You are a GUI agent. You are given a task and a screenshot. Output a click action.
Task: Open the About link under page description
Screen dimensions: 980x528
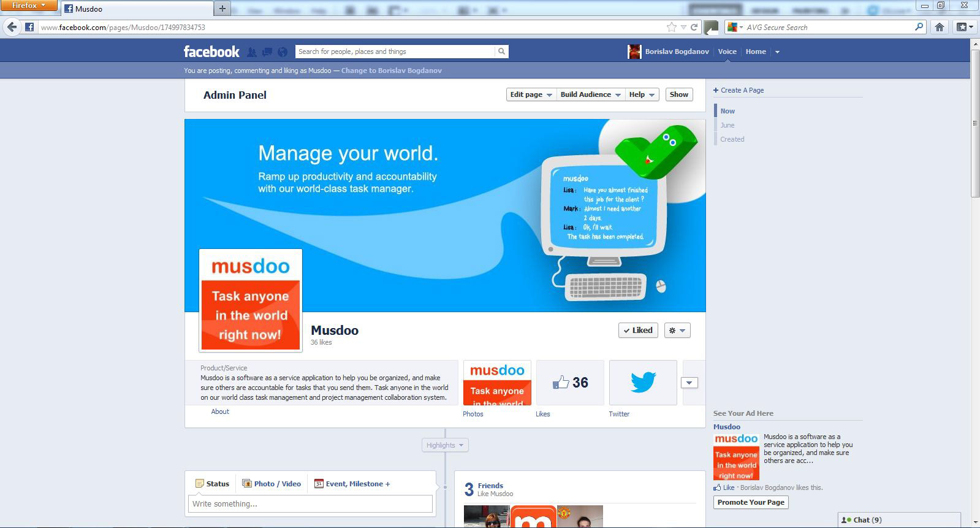(x=220, y=411)
